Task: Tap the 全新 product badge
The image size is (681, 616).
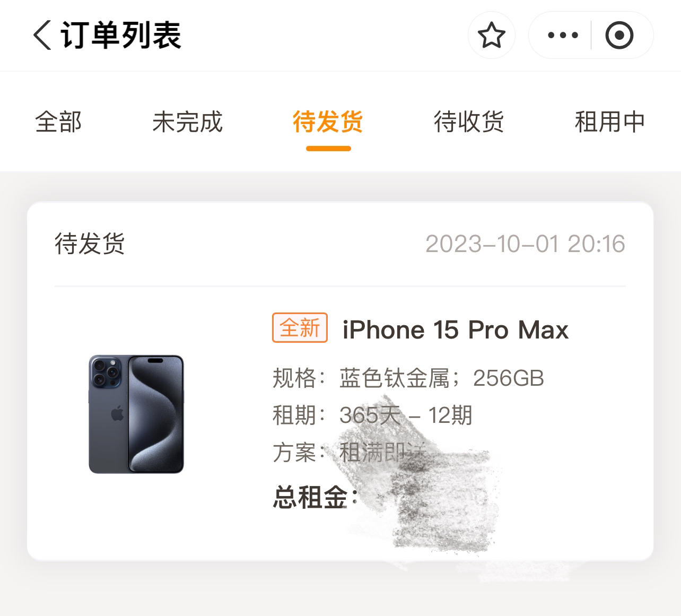Action: point(300,328)
